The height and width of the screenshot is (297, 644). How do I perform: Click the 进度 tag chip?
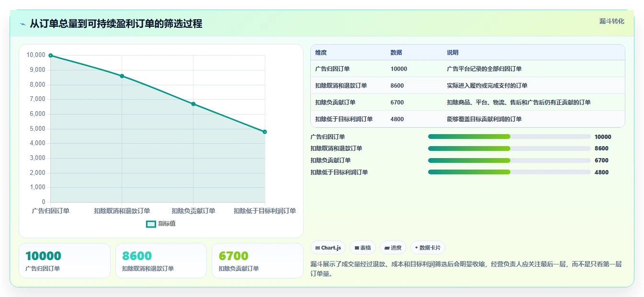(x=393, y=248)
